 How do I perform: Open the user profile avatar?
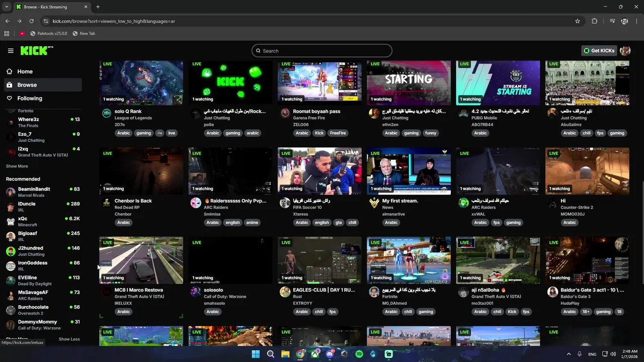(625, 51)
